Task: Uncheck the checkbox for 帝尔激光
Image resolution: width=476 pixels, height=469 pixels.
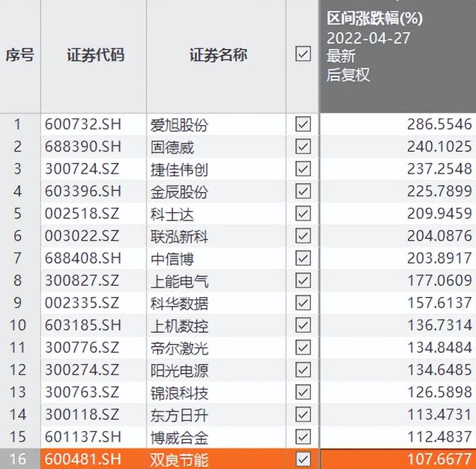Action: [303, 348]
